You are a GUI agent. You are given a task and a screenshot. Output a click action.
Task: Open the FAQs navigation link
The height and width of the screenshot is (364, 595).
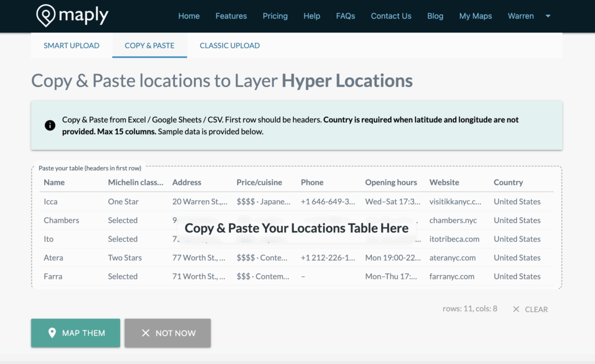tap(345, 16)
